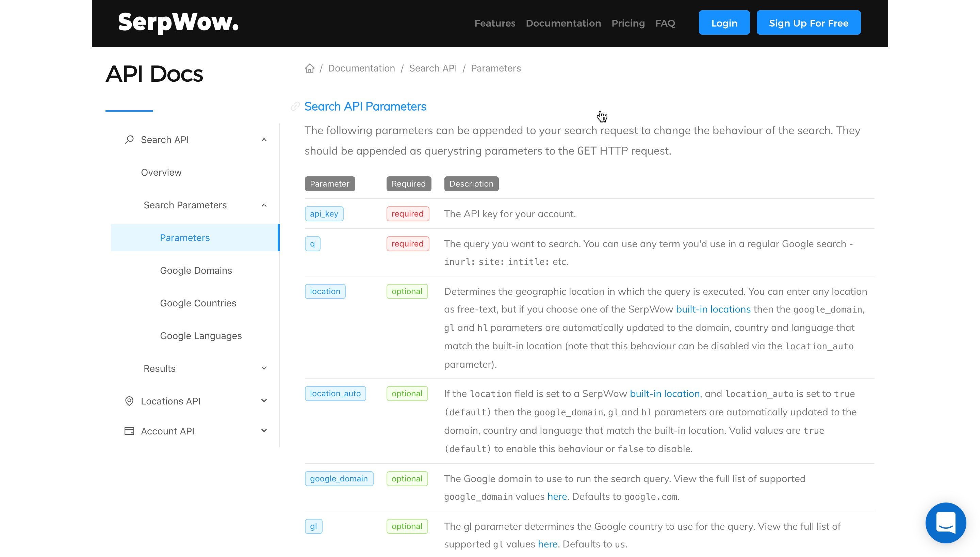Screen dimensions: 980x557
Task: Click the magnifier icon next to Search API
Action: pos(129,140)
